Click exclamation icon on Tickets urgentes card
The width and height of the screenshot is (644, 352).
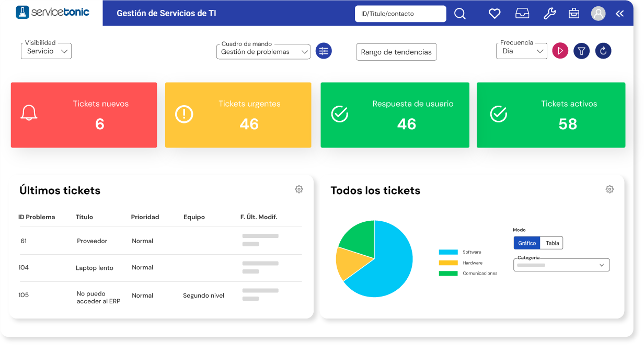click(184, 114)
